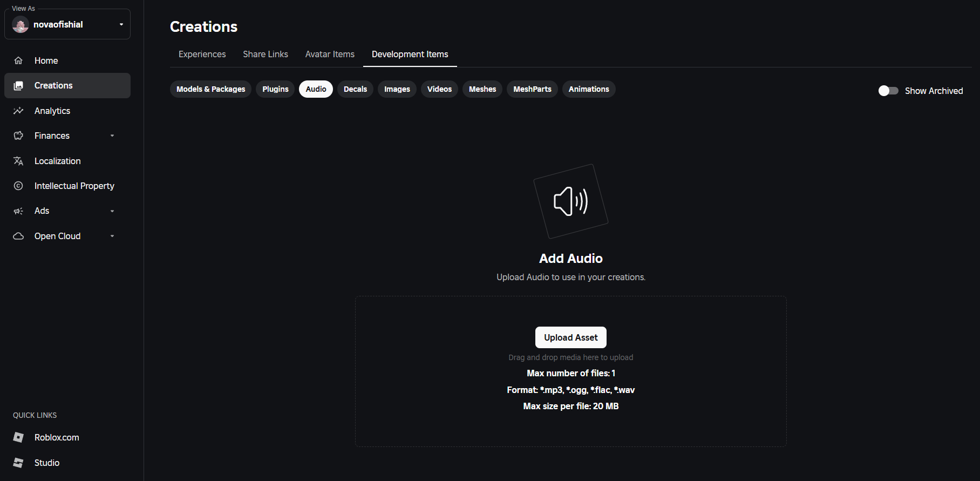Click the Analytics chart icon
Viewport: 980px width, 481px height.
(x=18, y=111)
